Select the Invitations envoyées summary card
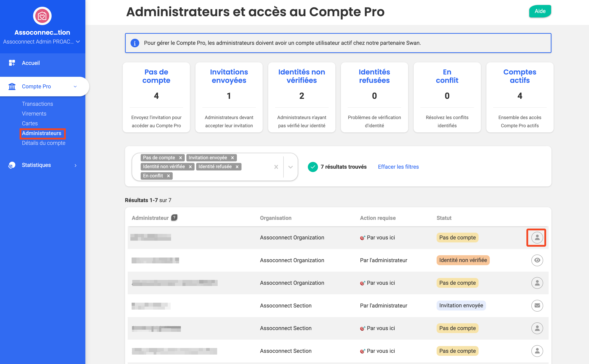589x364 pixels. point(229,98)
